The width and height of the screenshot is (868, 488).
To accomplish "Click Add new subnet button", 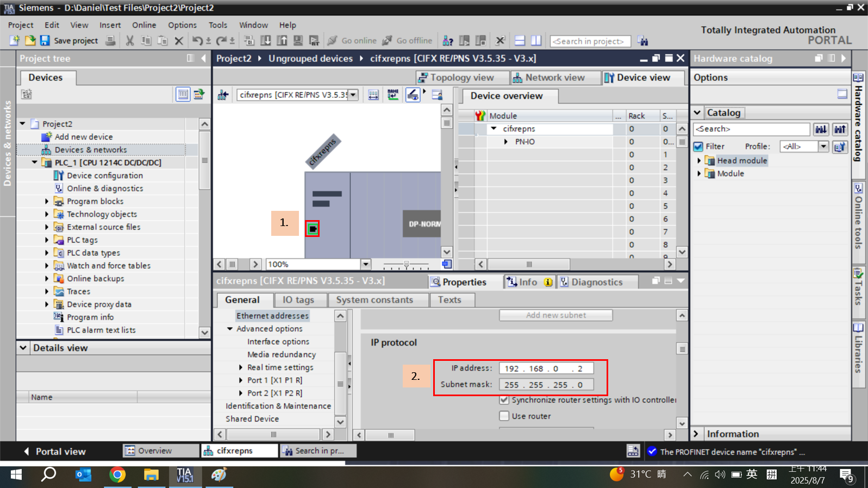I will pyautogui.click(x=556, y=315).
